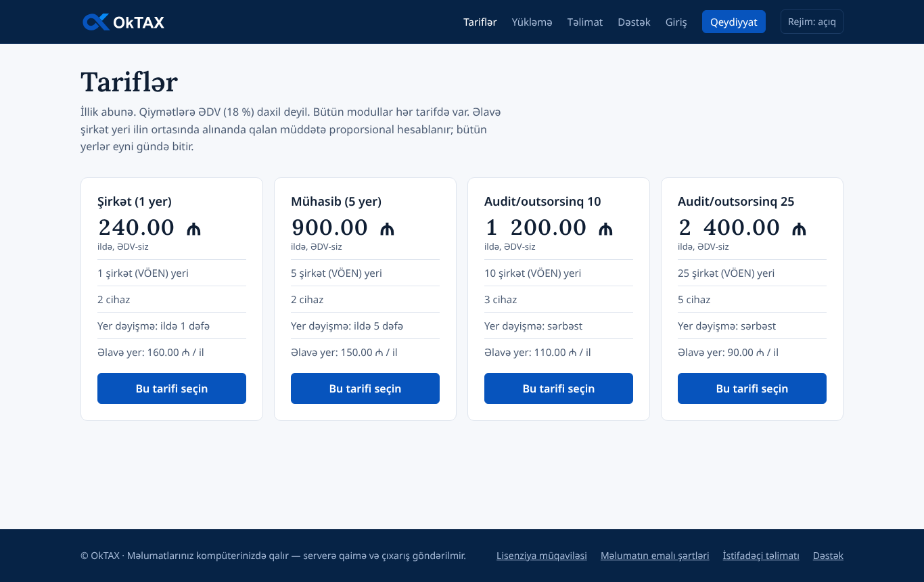The width and height of the screenshot is (924, 582).
Task: Open the Tariflər nav item
Action: coord(480,22)
